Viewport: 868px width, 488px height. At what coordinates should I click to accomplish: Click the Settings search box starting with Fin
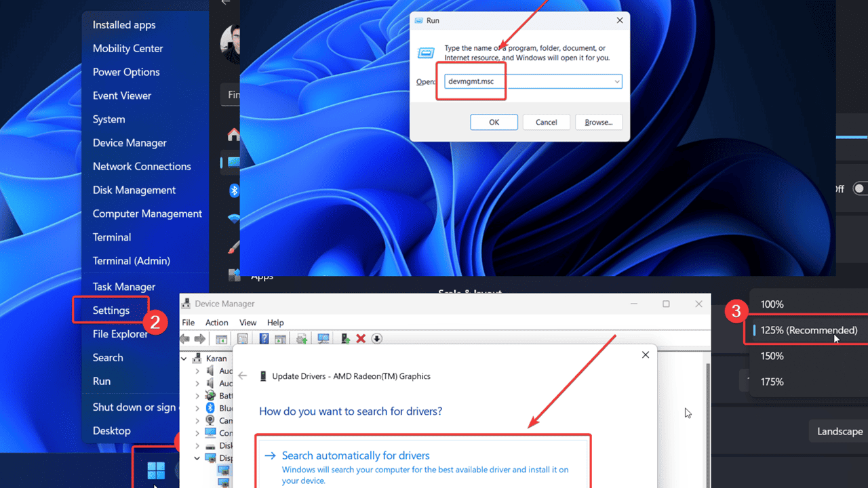tap(231, 95)
